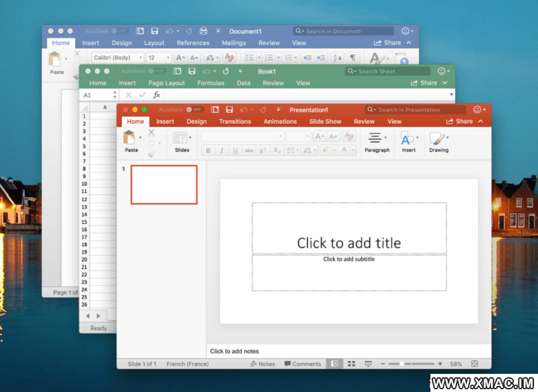This screenshot has height=392, width=538.
Task: Toggle the Notes pane in status bar
Action: coord(262,364)
